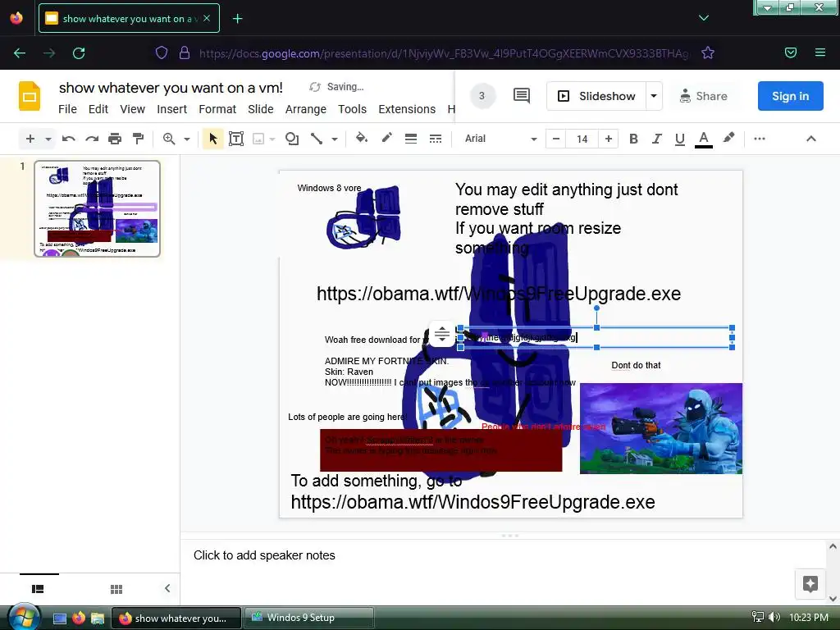Open the image insert dropdown arrow
Image resolution: width=840 pixels, height=630 pixels.
pyautogui.click(x=272, y=139)
